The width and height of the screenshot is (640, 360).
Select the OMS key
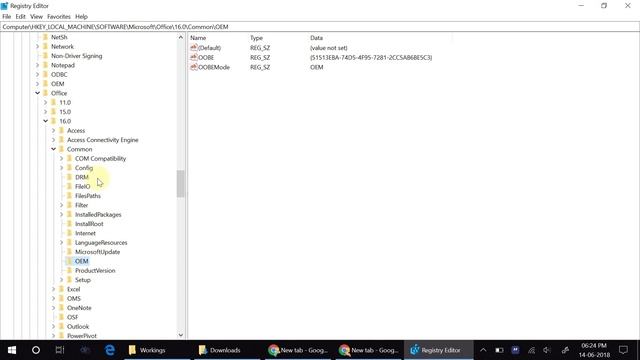click(73, 299)
